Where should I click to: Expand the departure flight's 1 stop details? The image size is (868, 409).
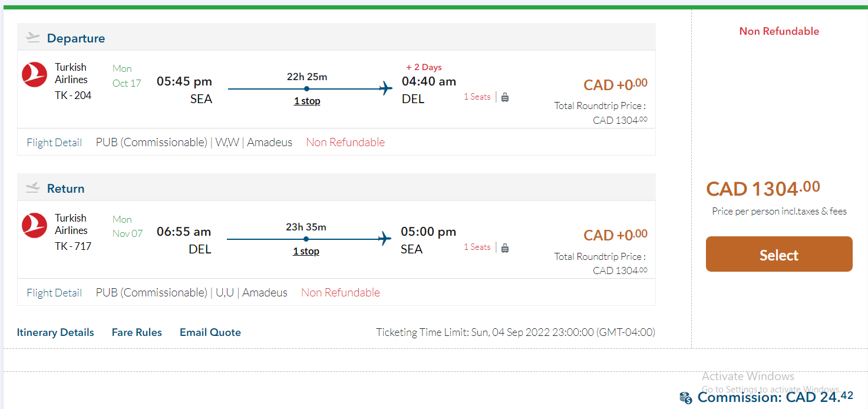(307, 101)
